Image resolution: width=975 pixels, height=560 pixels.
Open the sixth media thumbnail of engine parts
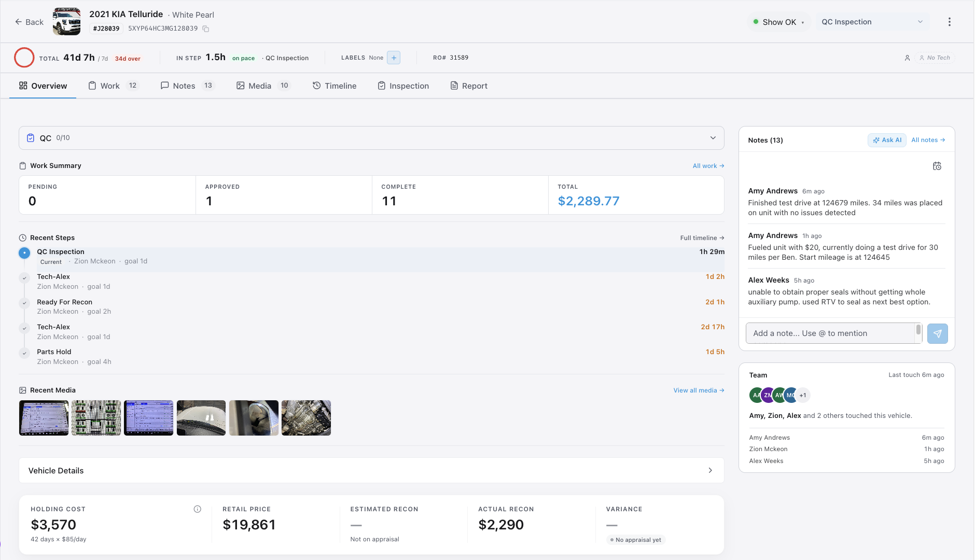click(x=306, y=418)
